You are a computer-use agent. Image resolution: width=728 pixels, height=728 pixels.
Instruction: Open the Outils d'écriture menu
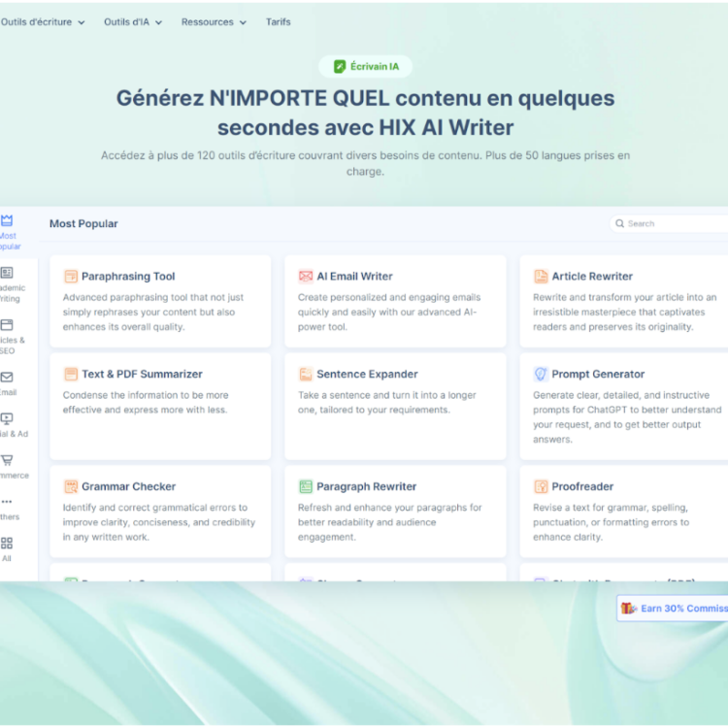[43, 21]
